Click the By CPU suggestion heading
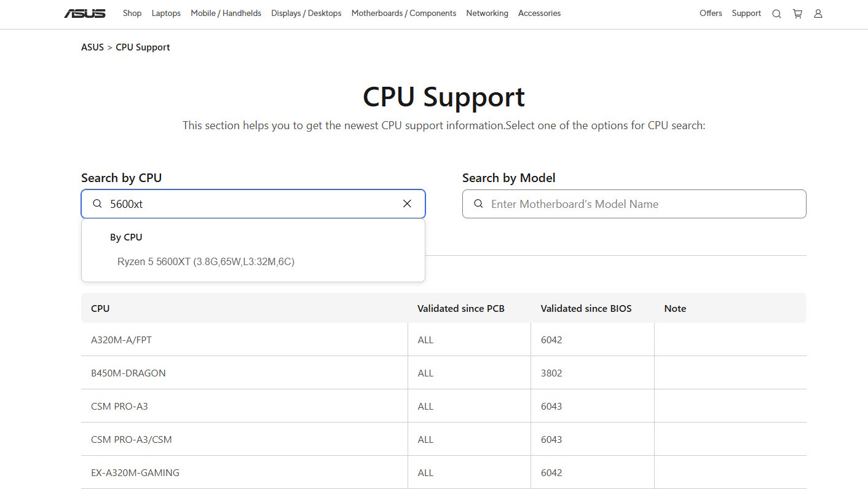This screenshot has width=868, height=489. pyautogui.click(x=126, y=237)
